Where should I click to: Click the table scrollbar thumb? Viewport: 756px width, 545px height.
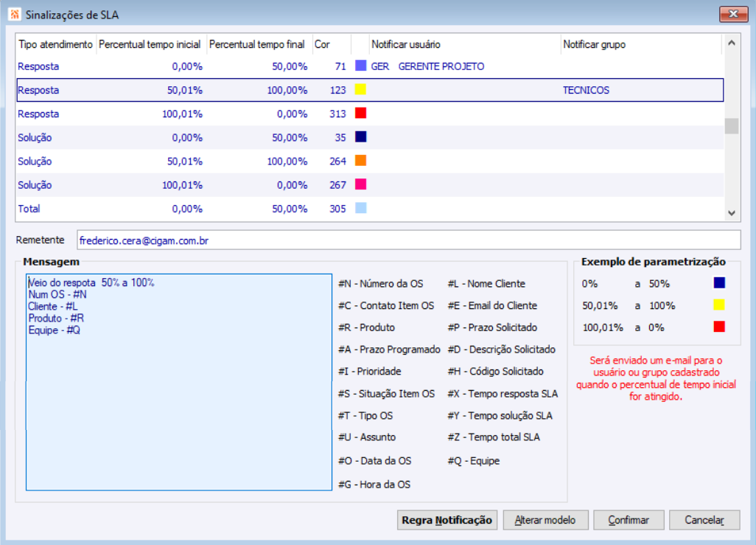pos(732,126)
